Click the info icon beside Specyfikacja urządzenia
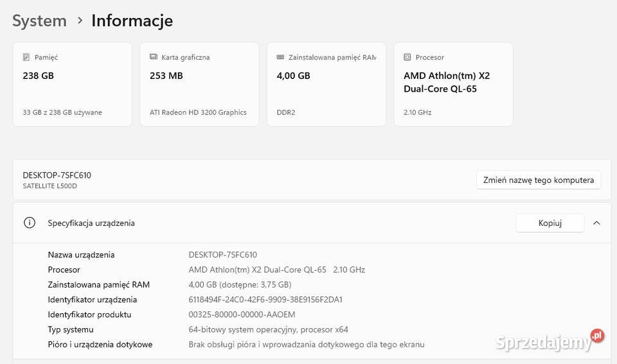This screenshot has width=617, height=364. 30,223
